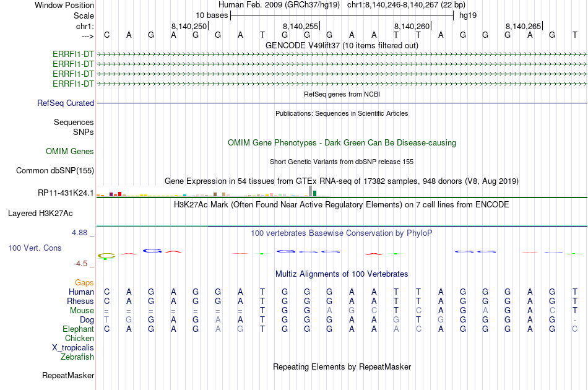Click the dash gap in the Dog row
This screenshot has height=390, width=588.
coord(575,320)
